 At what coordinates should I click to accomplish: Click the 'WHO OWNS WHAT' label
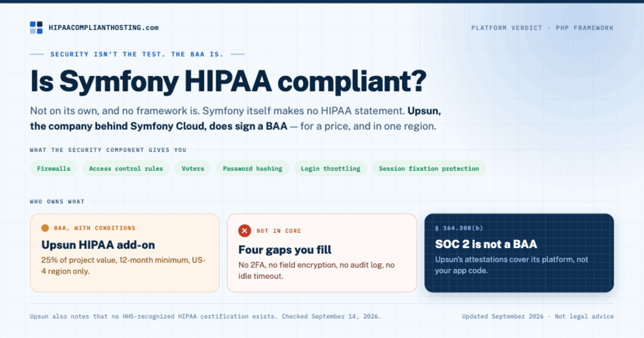pyautogui.click(x=57, y=202)
